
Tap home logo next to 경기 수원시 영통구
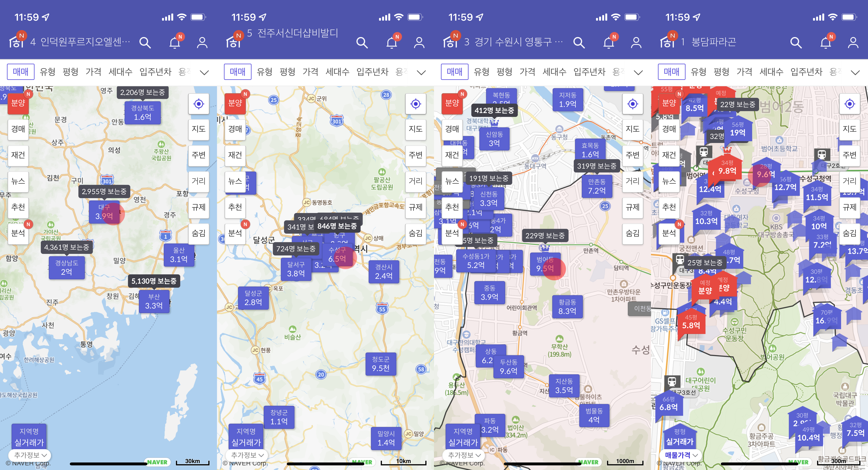[451, 42]
